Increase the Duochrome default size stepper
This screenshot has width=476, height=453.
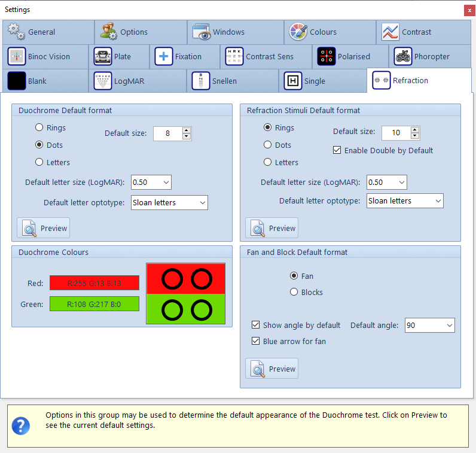[187, 130]
